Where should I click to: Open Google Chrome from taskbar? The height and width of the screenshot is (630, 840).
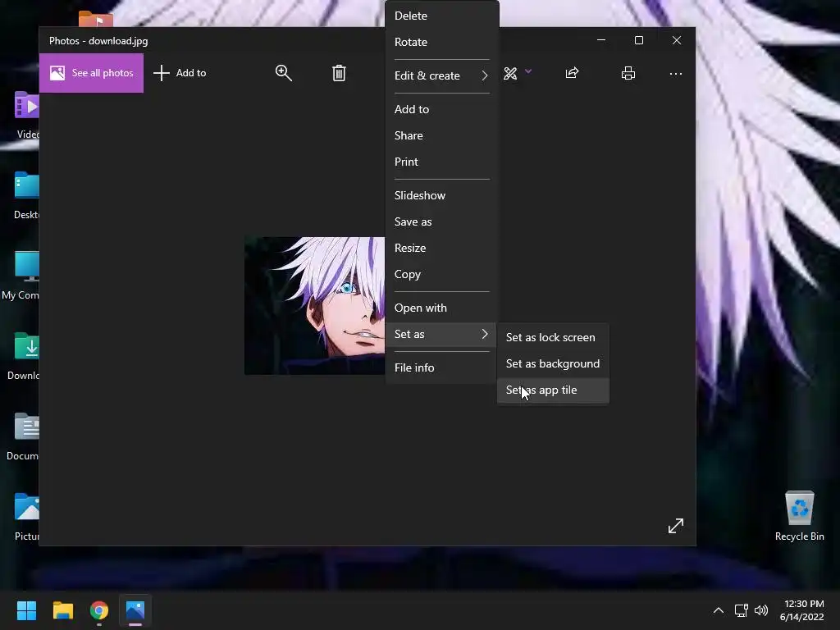click(x=99, y=610)
